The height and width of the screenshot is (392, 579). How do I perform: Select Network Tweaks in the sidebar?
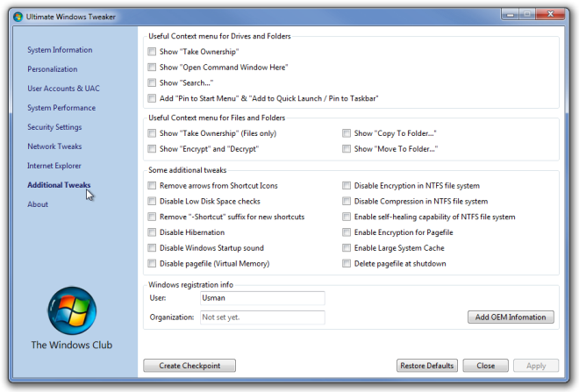[54, 146]
